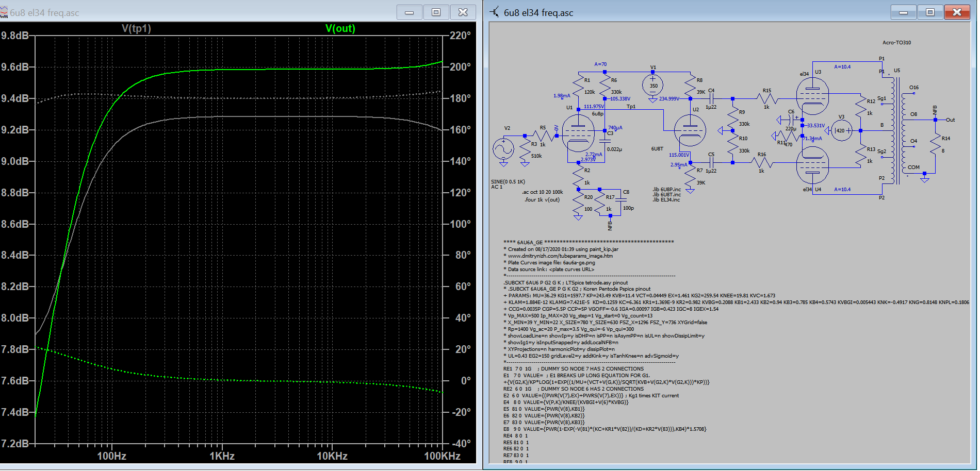
Task: Select resistor R2 1k below U1
Action: 578,176
